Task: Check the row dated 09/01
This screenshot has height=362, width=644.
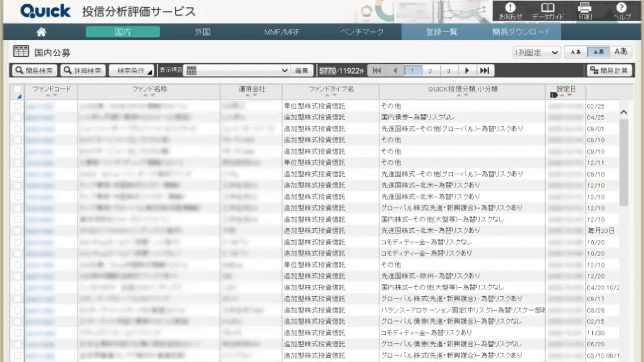Action: (17, 129)
